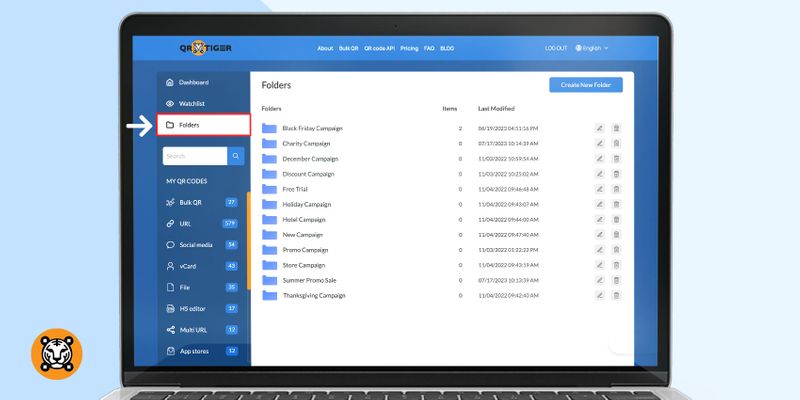Open the English language dropdown

592,48
